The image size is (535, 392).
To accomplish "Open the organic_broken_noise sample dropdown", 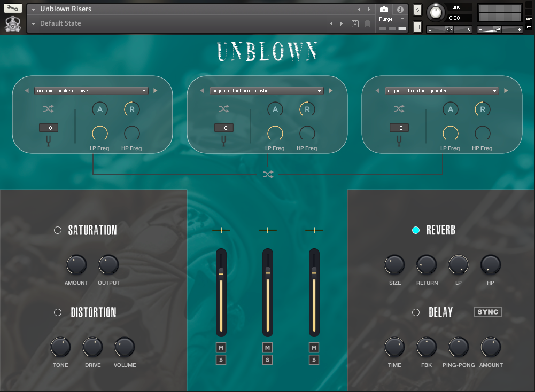I will 91,91.
